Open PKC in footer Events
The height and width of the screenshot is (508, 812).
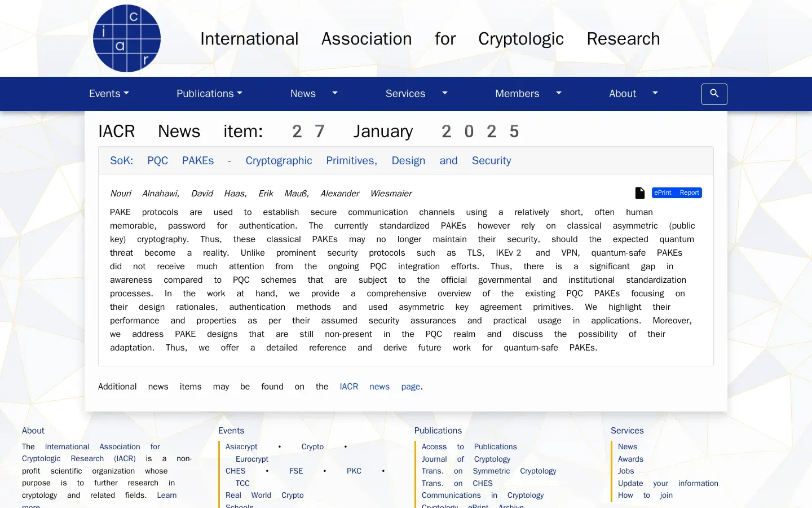point(354,471)
